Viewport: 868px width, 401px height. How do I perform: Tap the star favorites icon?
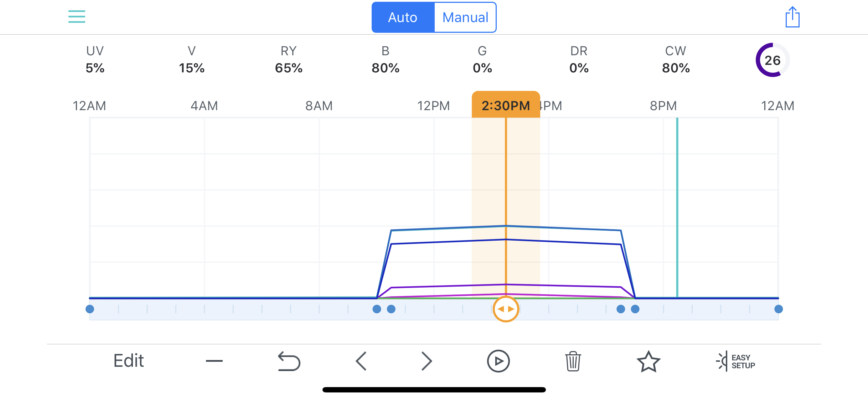point(649,361)
